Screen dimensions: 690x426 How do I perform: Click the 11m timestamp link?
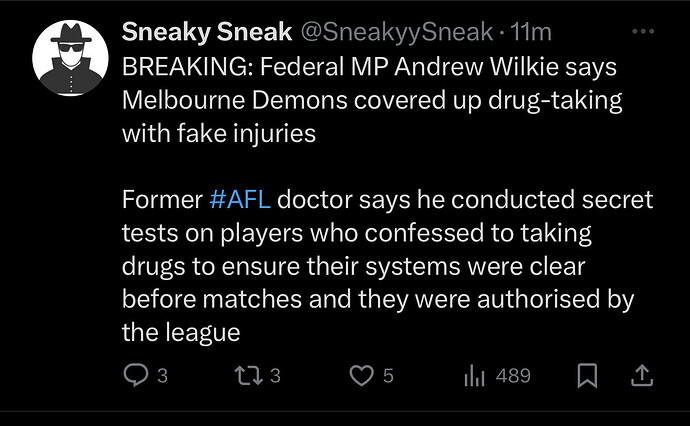pyautogui.click(x=530, y=32)
